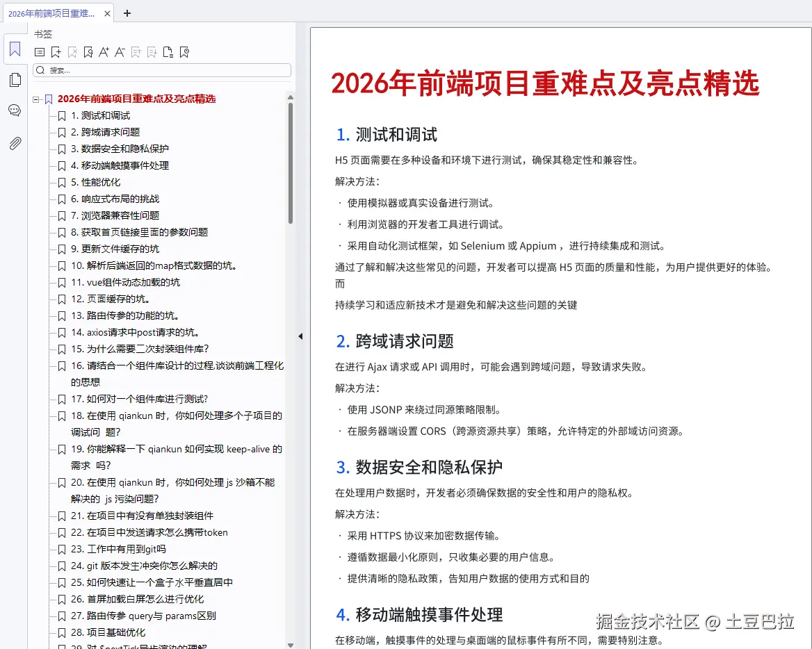
Task: Close the '2026年前端项目重难...' document tab
Action: pos(107,13)
